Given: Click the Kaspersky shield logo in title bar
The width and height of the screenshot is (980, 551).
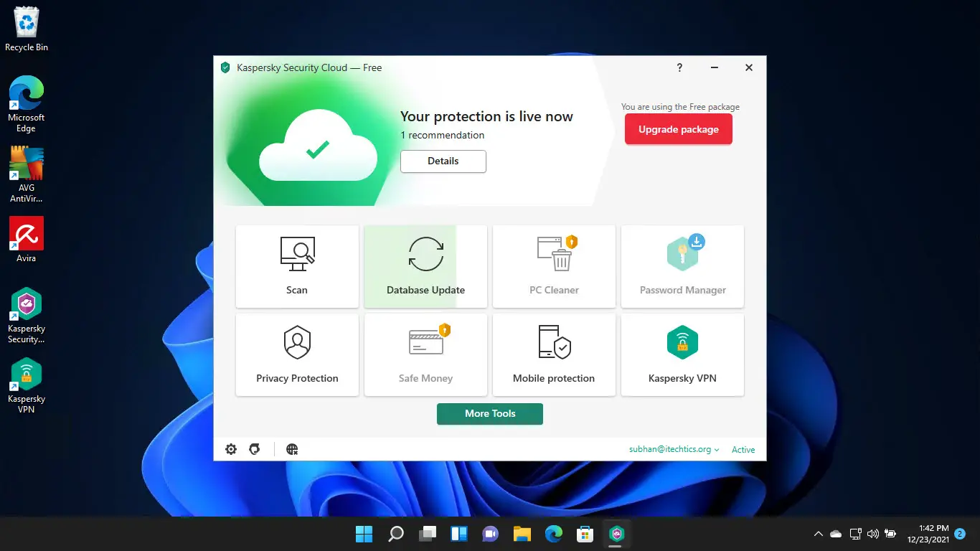Looking at the screenshot, I should point(225,67).
